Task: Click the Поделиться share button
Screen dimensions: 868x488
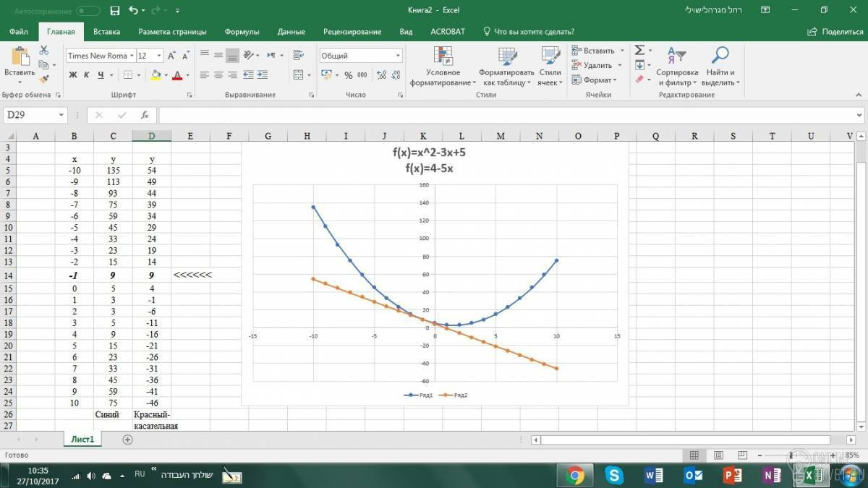Action: point(835,32)
